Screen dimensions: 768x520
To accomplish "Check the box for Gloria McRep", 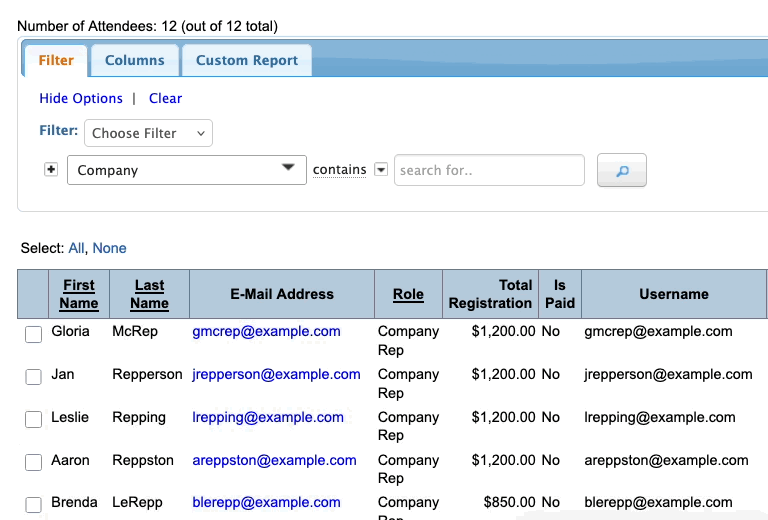I will 33,334.
